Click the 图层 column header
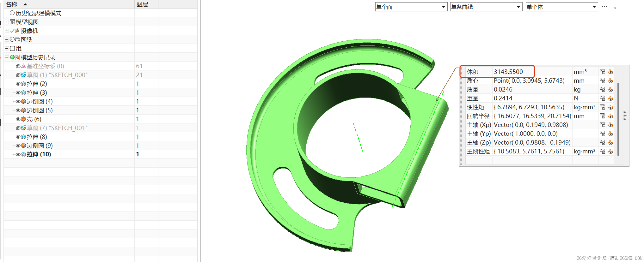The height and width of the screenshot is (262, 644). coord(146,4)
